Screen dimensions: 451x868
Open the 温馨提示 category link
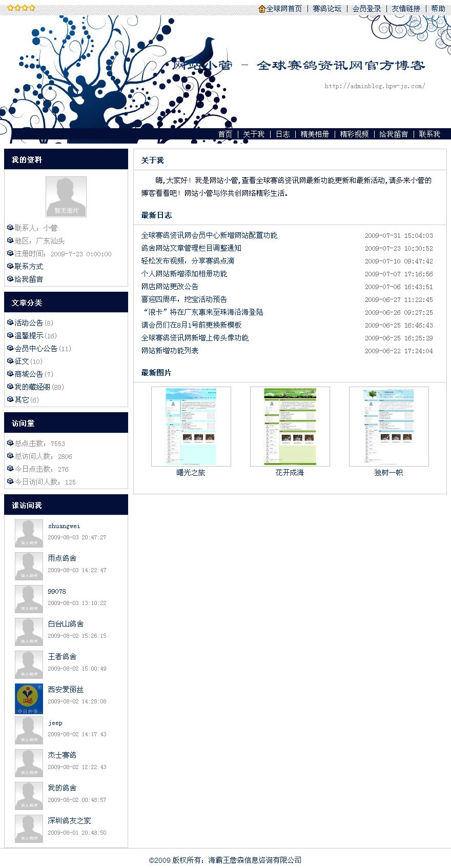click(x=29, y=336)
